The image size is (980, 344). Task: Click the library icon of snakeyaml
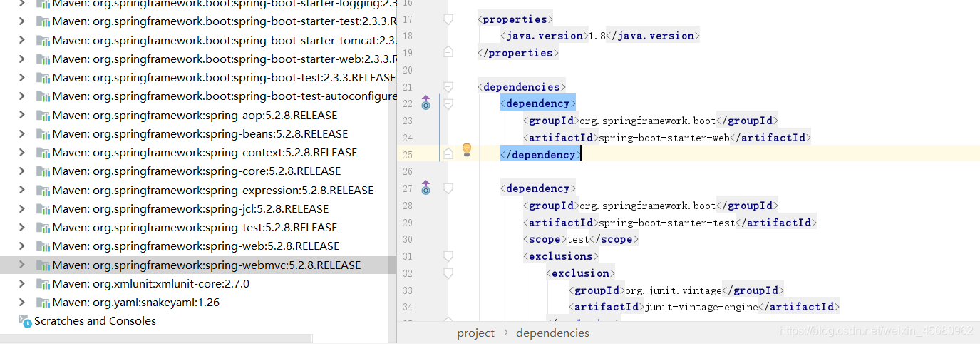(x=43, y=302)
